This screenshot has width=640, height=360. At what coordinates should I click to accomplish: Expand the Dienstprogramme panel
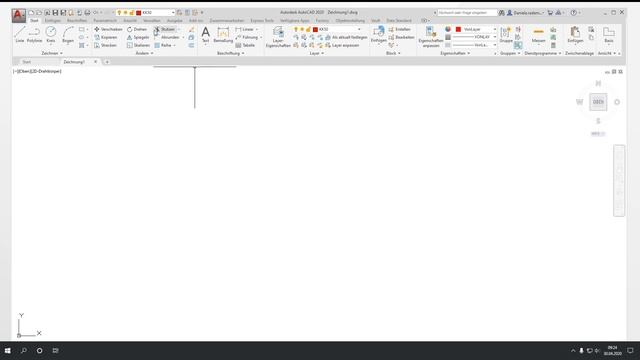542,53
